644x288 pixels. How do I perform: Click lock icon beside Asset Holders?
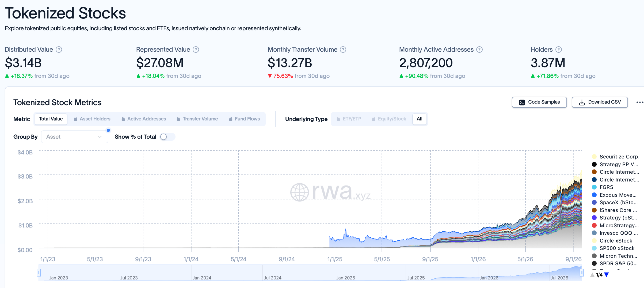pos(75,119)
